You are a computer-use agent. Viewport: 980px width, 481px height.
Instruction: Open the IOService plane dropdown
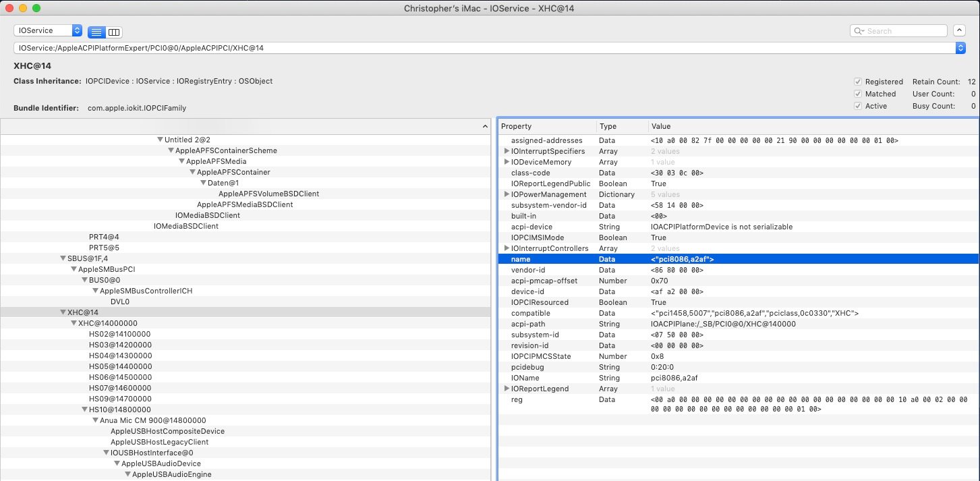pos(48,31)
